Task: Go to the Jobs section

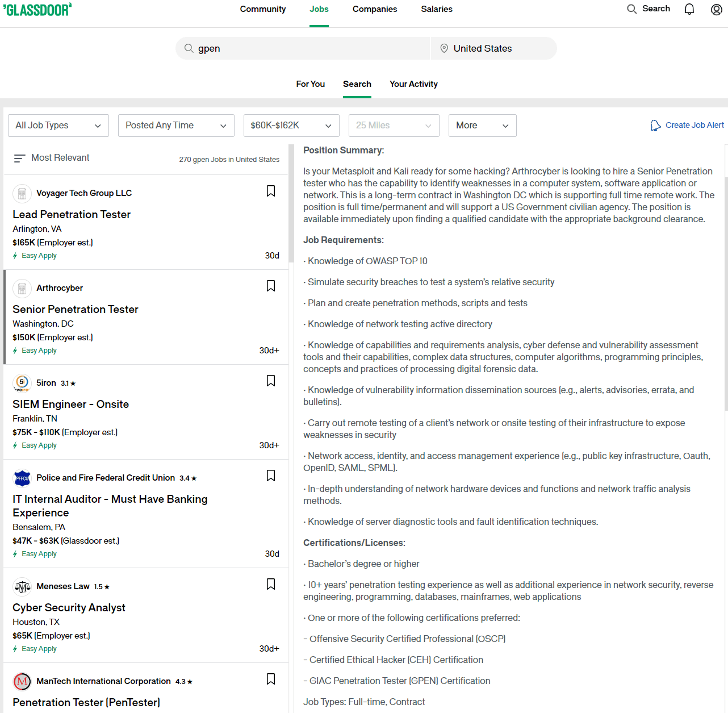Action: click(x=319, y=9)
